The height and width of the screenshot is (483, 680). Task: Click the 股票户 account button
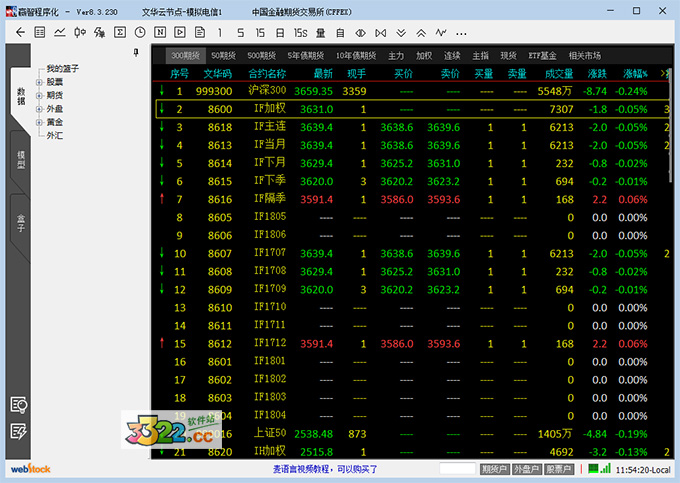tap(559, 469)
